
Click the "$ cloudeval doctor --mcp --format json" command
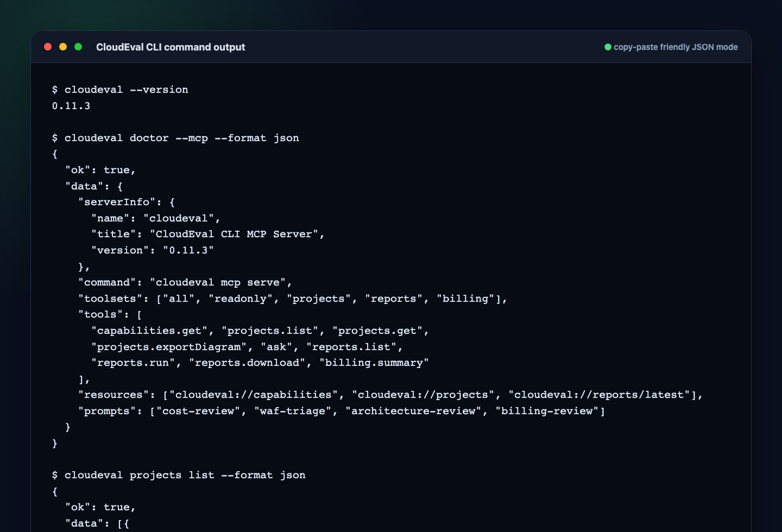tap(175, 138)
